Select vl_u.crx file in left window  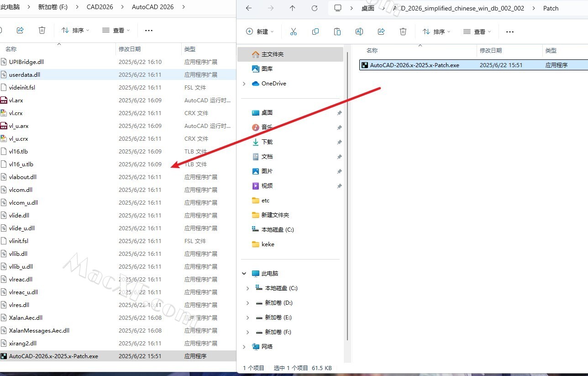tap(118, 138)
